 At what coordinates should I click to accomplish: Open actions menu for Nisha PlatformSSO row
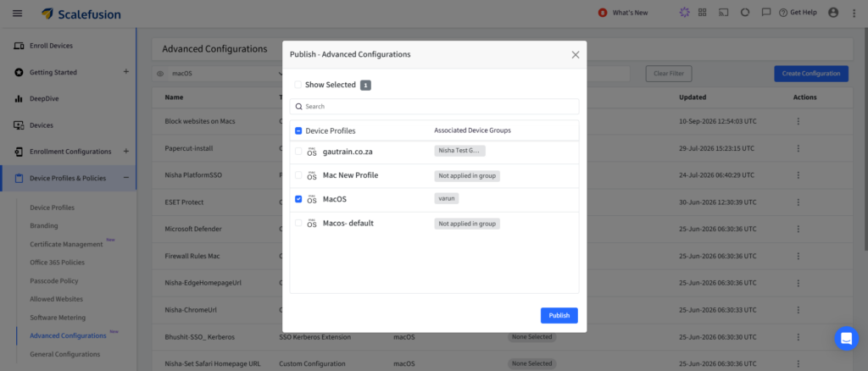point(798,175)
